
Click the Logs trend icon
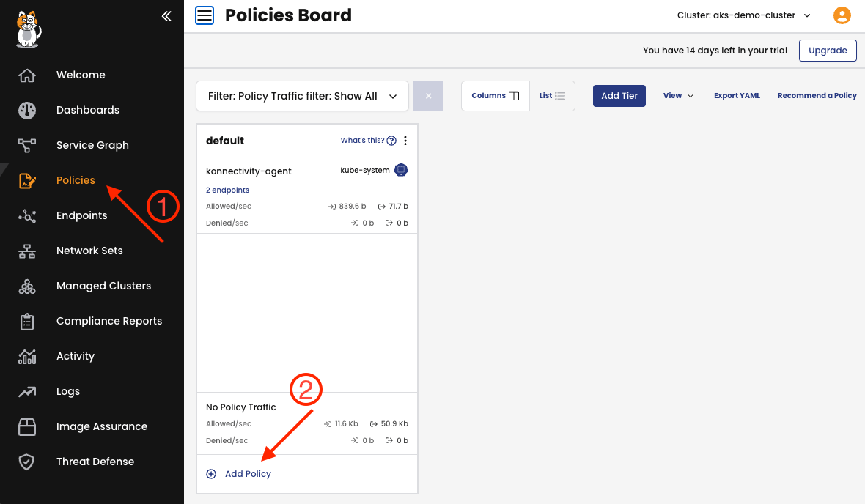pos(27,391)
